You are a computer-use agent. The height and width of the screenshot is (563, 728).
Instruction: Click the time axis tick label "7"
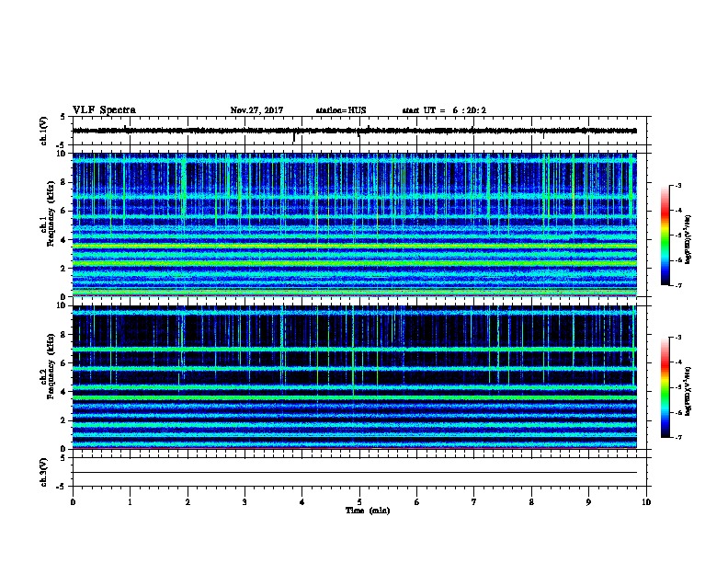(x=474, y=502)
